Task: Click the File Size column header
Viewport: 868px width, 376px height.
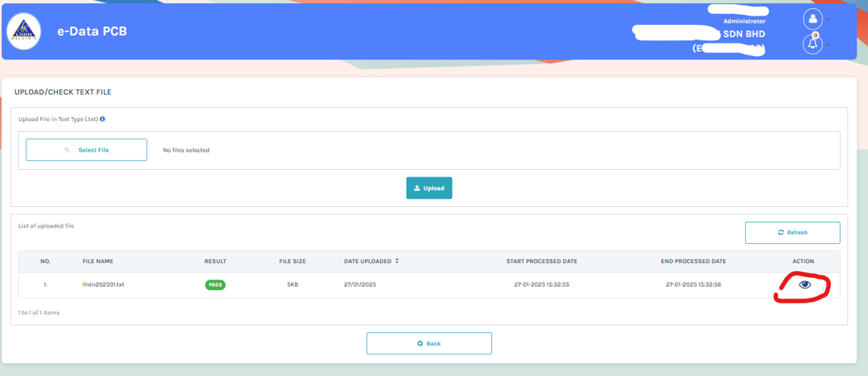Action: click(x=293, y=261)
